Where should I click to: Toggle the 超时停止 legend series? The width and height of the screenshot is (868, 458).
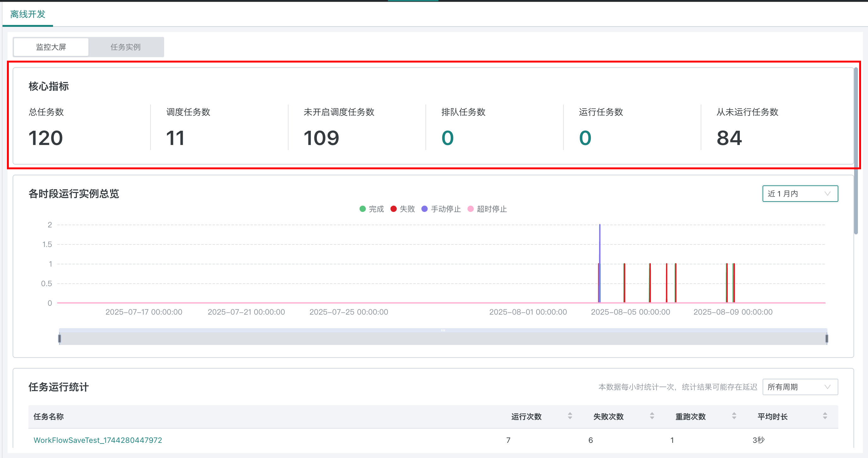tap(487, 209)
